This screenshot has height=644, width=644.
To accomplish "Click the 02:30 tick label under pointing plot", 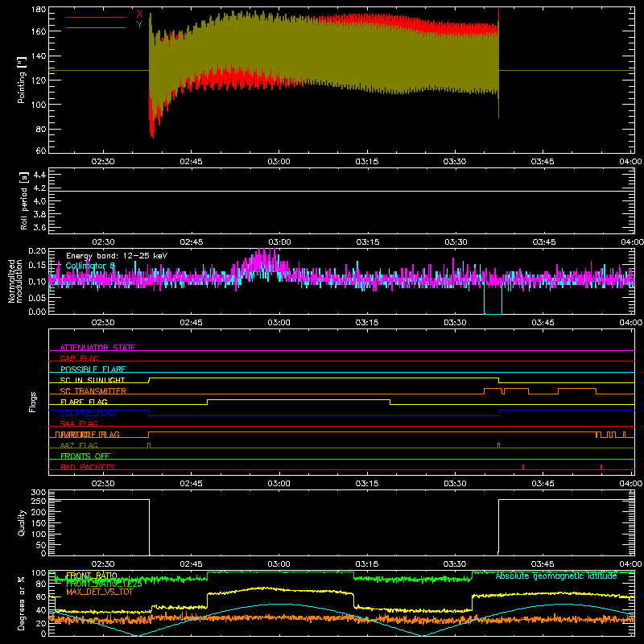I will tap(103, 162).
